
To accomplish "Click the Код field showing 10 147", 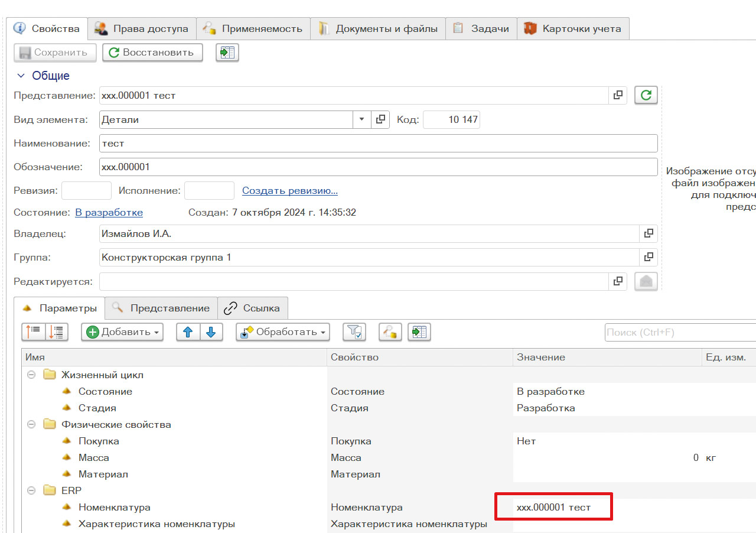I will click(x=451, y=119).
